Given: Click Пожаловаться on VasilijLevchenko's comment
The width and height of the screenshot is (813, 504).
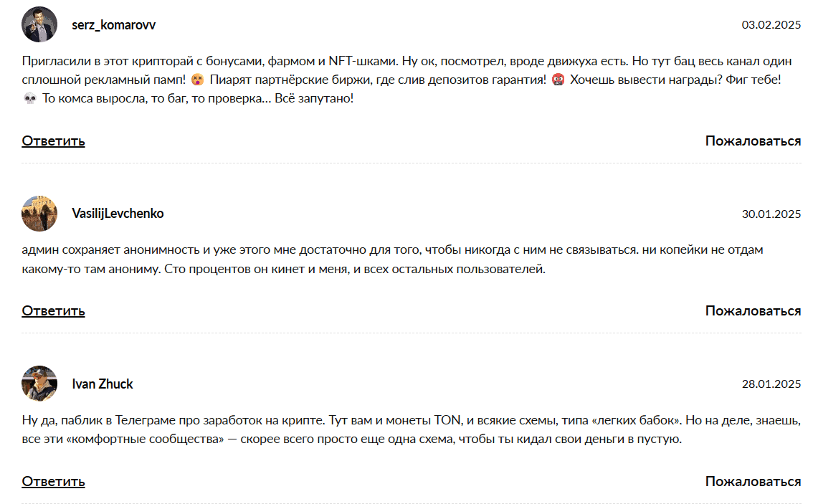Looking at the screenshot, I should pyautogui.click(x=753, y=310).
